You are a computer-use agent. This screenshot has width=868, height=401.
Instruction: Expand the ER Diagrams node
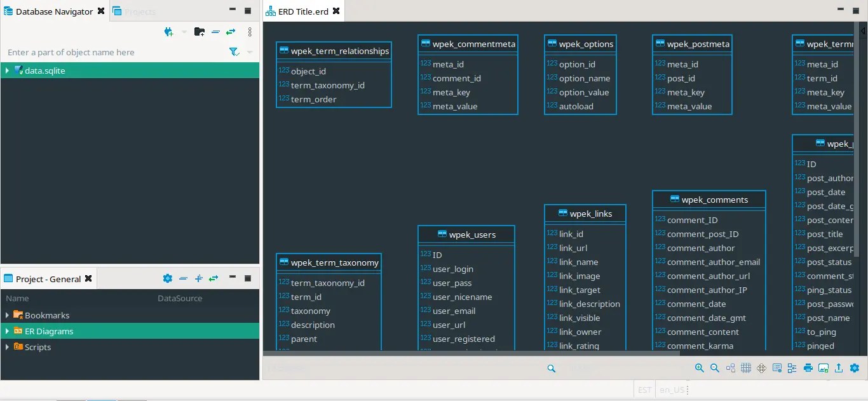click(7, 330)
